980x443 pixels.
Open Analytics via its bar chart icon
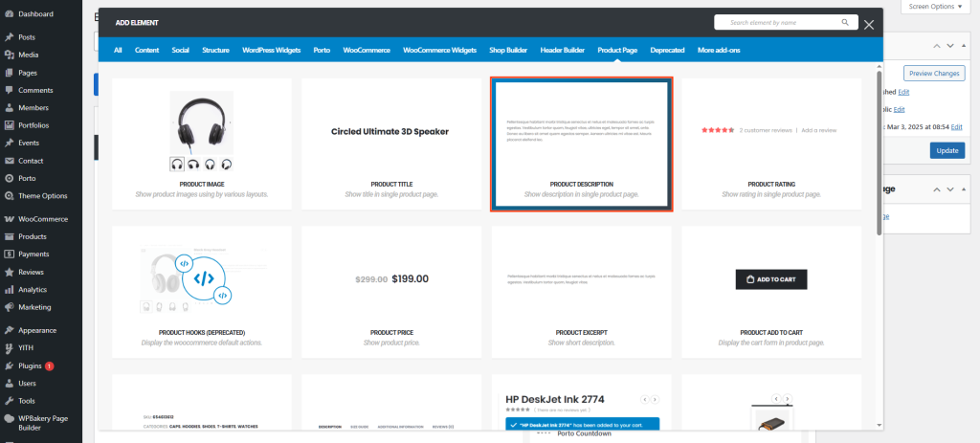point(9,289)
